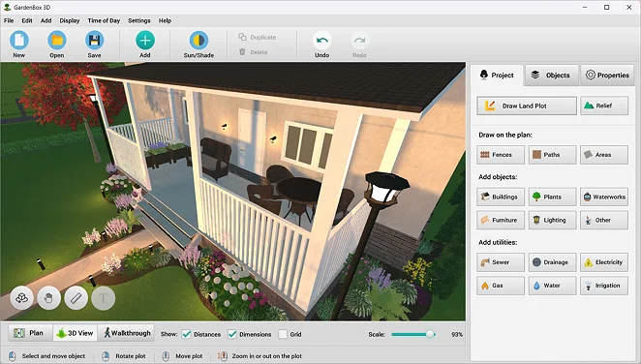Click the Areas button

tap(604, 155)
